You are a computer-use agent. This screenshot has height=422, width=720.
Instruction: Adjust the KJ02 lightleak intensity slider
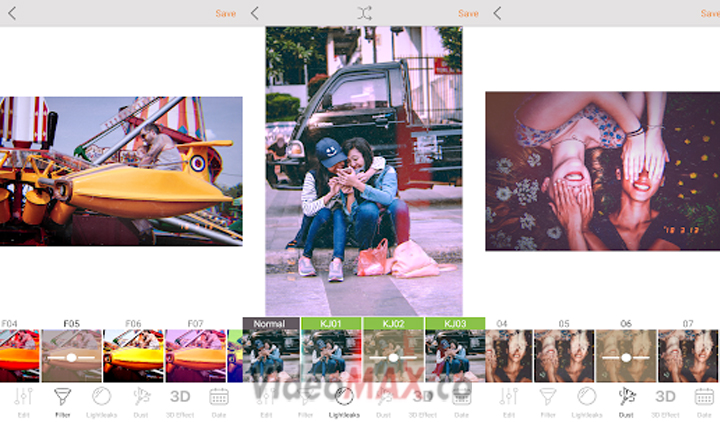click(x=393, y=357)
